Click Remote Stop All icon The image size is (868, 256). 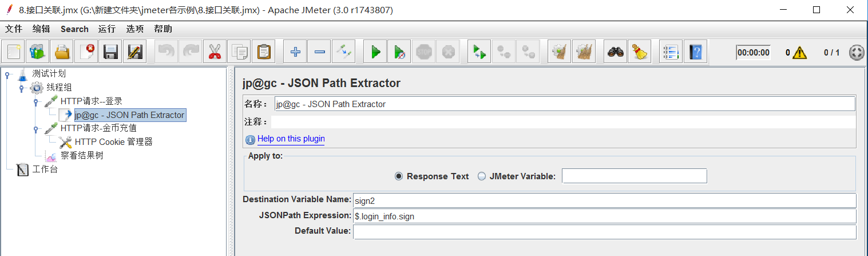pos(504,52)
